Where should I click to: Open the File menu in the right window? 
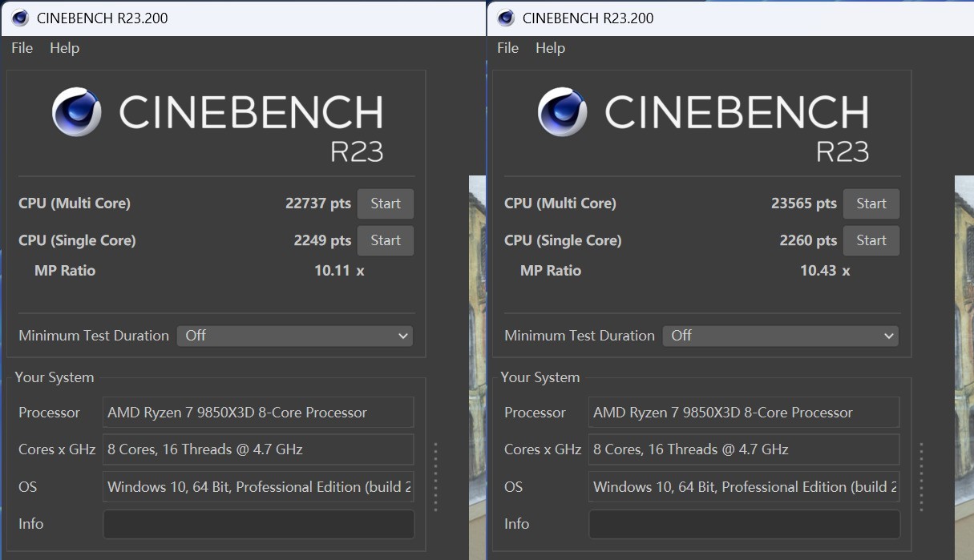click(507, 48)
